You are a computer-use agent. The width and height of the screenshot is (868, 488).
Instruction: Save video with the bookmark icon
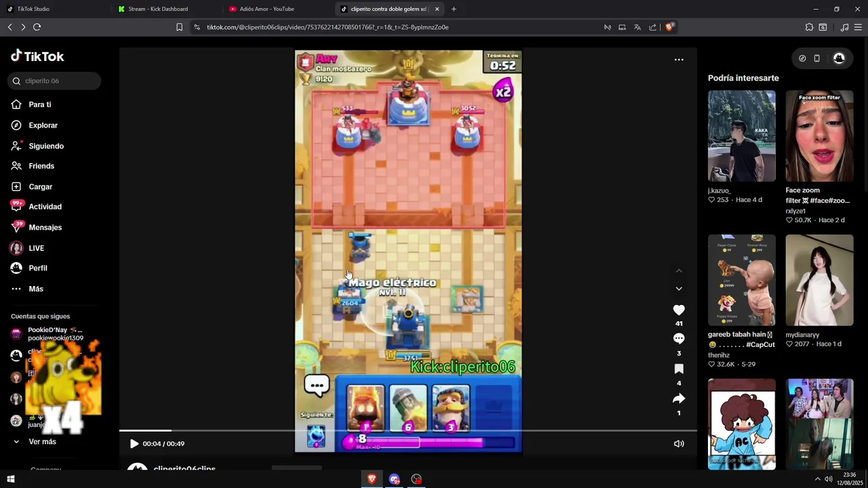[679, 369]
